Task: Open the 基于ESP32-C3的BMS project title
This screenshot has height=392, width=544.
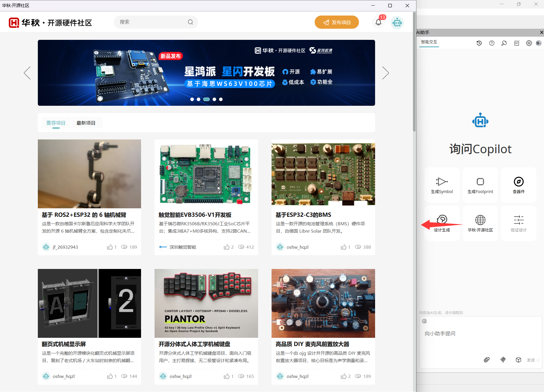Action: click(303, 215)
